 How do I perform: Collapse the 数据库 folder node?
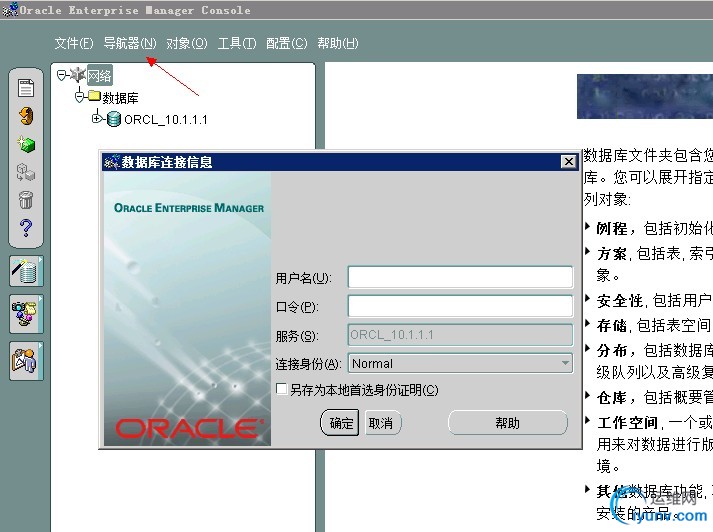tap(79, 97)
